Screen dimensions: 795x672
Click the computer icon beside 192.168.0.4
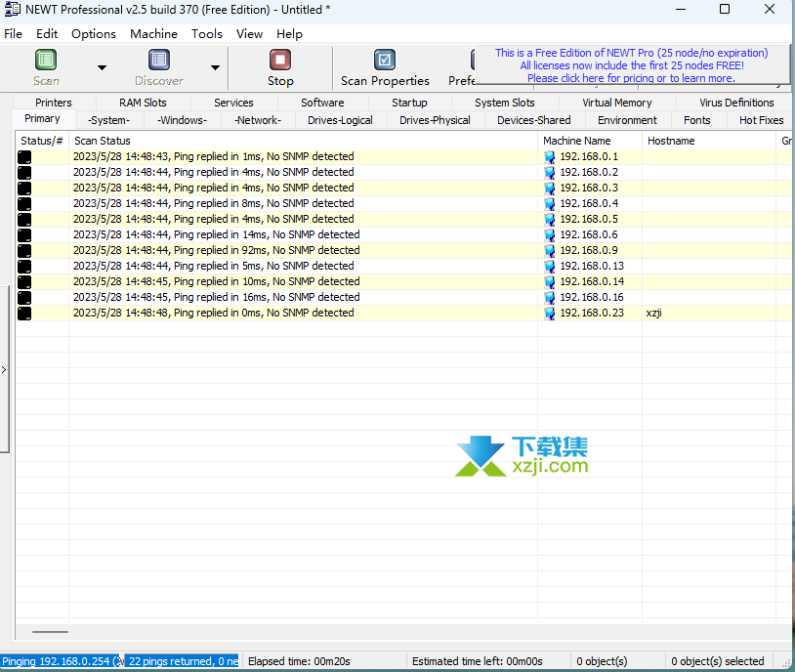tap(550, 204)
